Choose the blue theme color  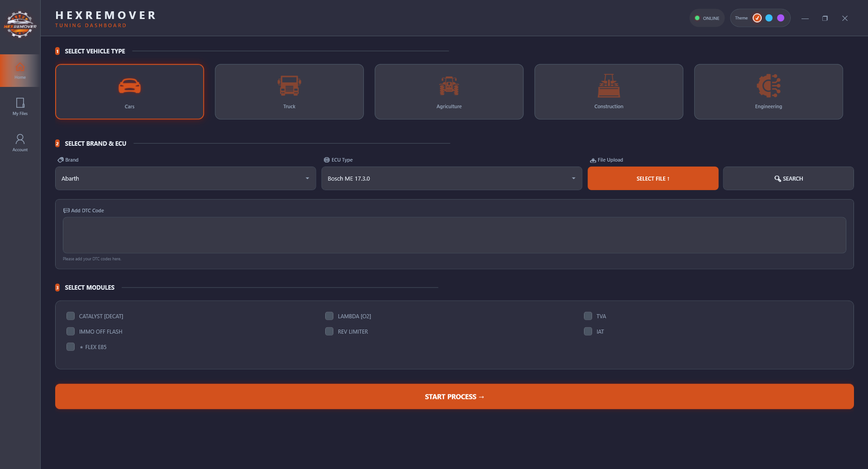[x=768, y=18]
